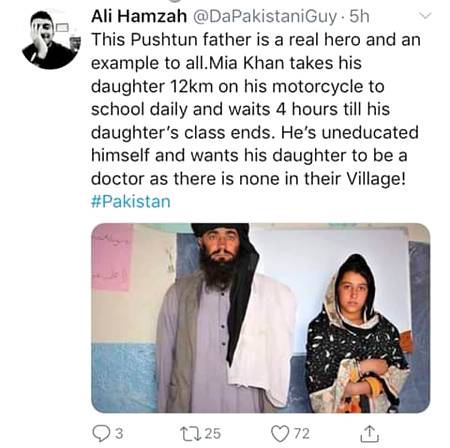This screenshot has height=448, width=450.
Task: Click the retweet count 25
Action: [x=213, y=434]
